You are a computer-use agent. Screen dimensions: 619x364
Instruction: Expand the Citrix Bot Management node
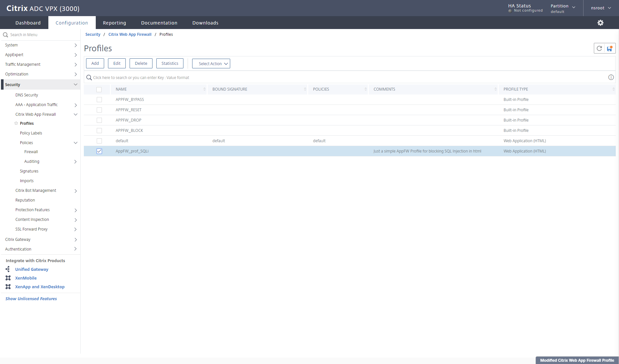pyautogui.click(x=75, y=191)
